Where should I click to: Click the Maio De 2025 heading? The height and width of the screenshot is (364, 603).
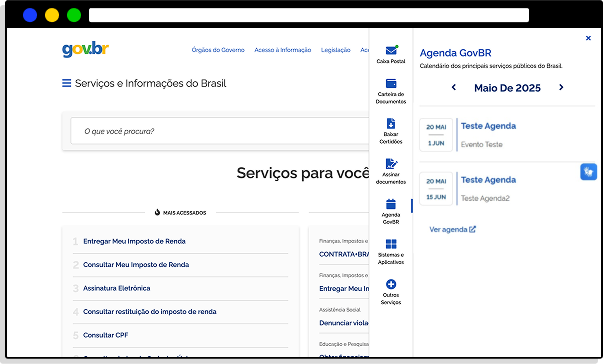tap(507, 88)
